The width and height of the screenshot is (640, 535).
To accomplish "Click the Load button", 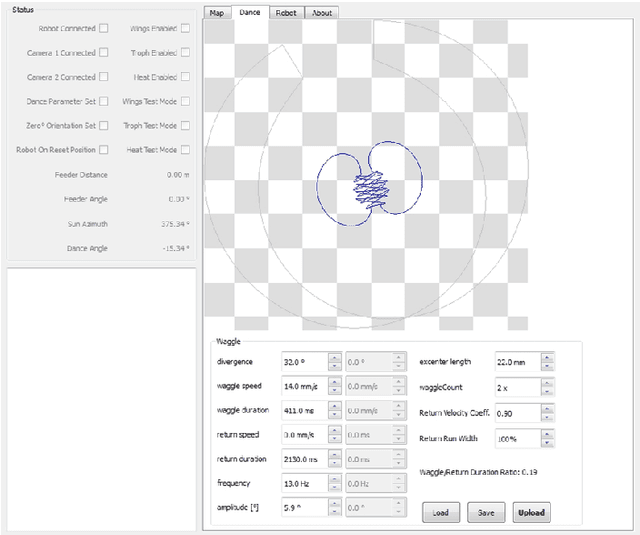I will (x=441, y=512).
